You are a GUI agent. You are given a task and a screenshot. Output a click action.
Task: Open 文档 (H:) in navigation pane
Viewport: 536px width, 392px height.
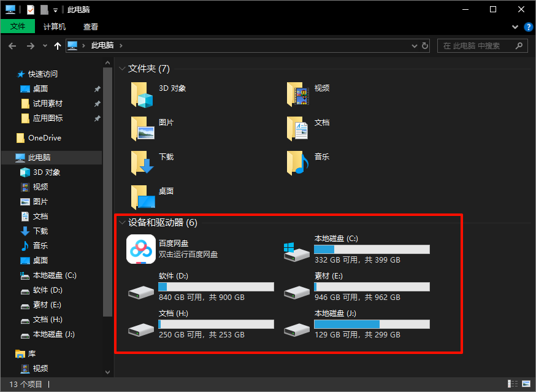(x=47, y=320)
